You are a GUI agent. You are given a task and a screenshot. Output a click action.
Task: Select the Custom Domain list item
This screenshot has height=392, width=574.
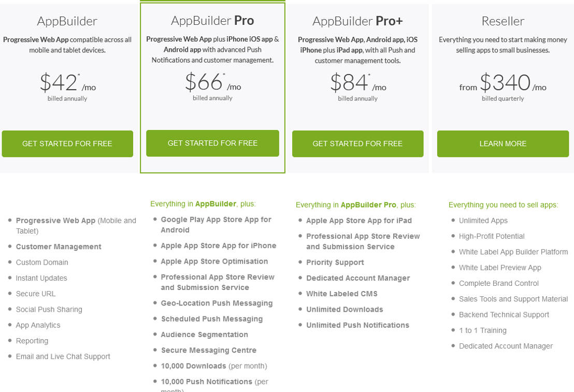[42, 263]
